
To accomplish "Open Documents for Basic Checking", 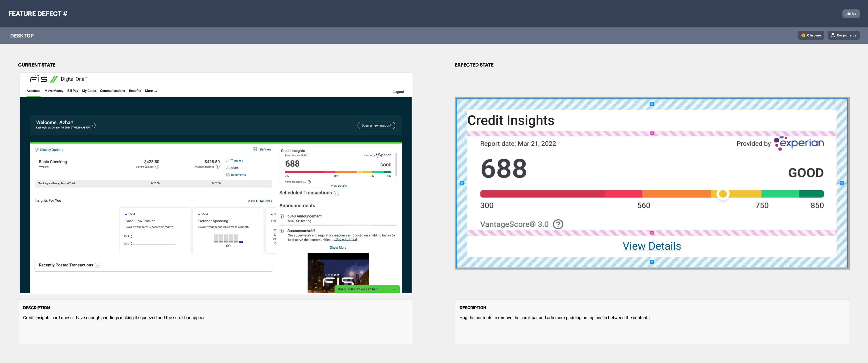I will click(x=236, y=174).
